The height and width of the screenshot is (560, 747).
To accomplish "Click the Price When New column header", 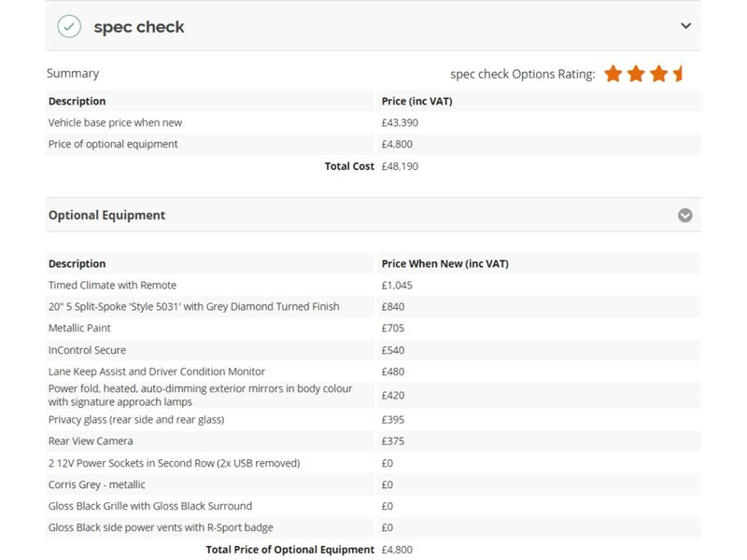I will (445, 264).
